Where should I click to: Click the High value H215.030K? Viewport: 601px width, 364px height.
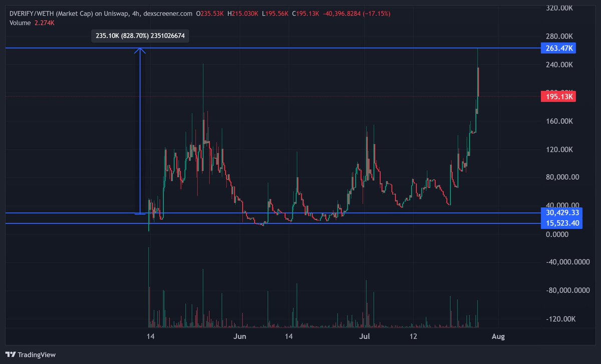tap(243, 14)
